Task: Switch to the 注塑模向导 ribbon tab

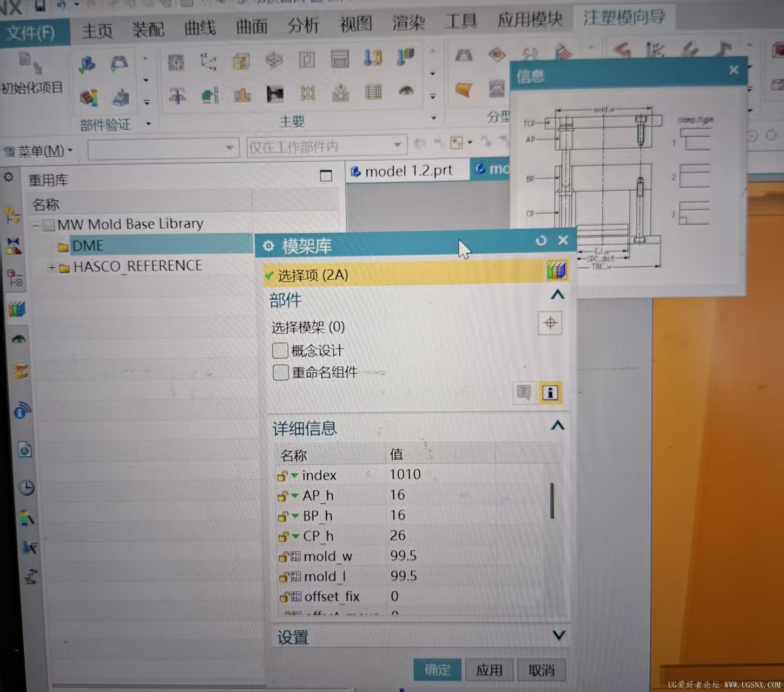Action: [x=623, y=17]
